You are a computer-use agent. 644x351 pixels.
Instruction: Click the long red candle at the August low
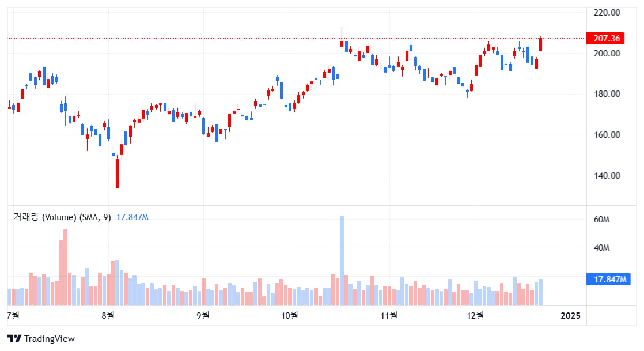tap(117, 173)
